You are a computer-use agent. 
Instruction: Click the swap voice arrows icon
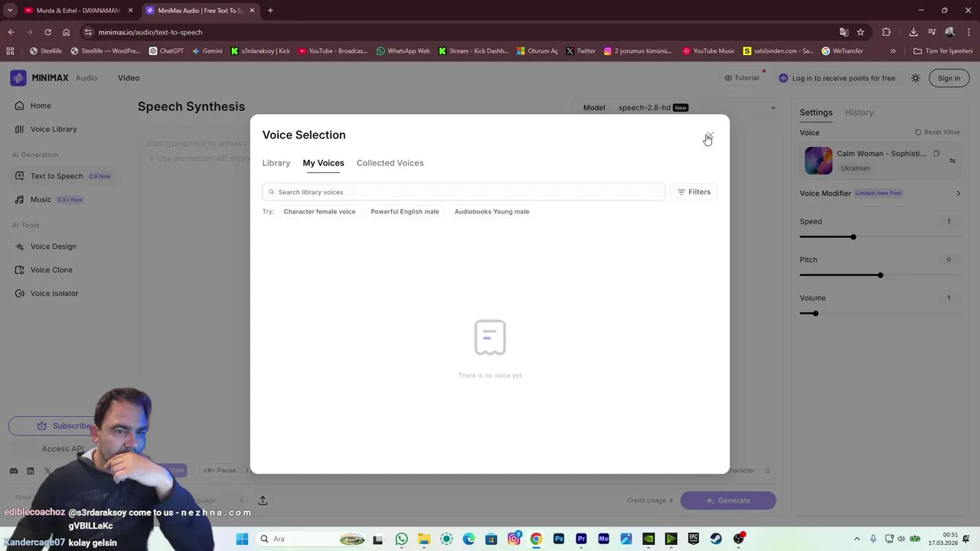click(952, 161)
